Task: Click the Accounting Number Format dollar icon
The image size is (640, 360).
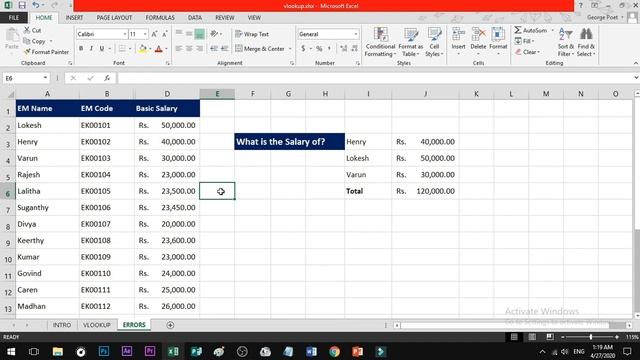Action: pyautogui.click(x=303, y=49)
